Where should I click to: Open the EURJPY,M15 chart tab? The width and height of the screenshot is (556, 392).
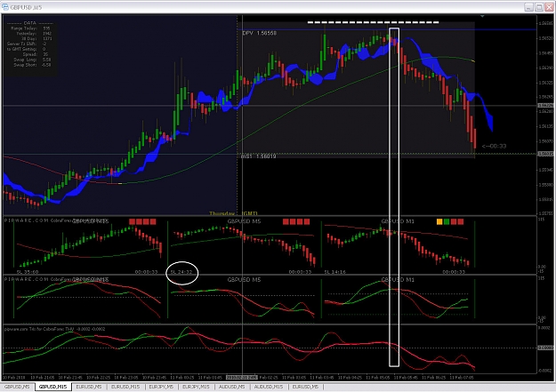coord(197,387)
